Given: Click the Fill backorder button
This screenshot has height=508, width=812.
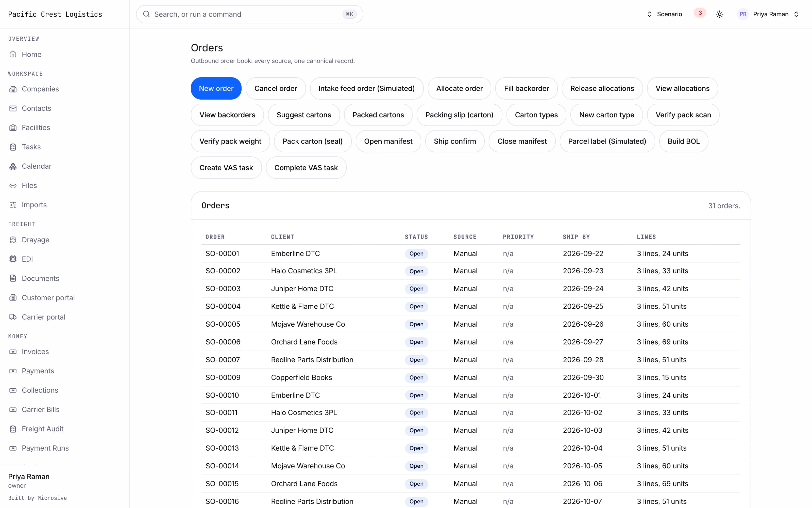Looking at the screenshot, I should pos(527,88).
